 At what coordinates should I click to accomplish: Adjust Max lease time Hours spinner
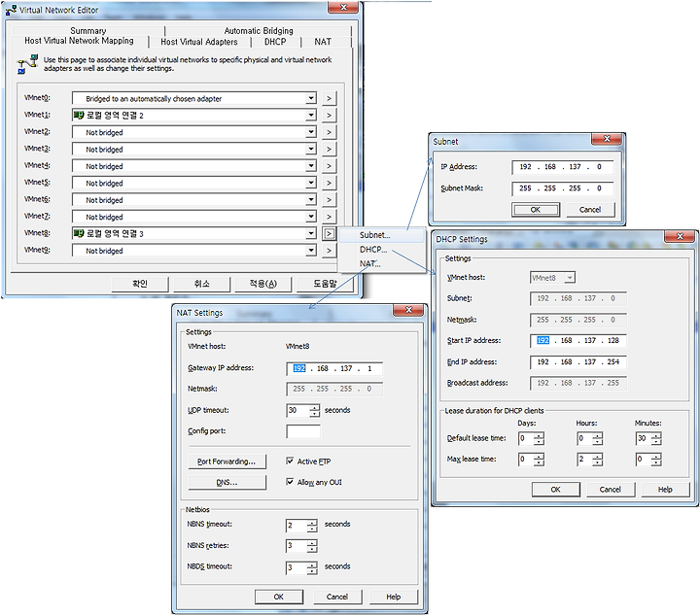pyautogui.click(x=598, y=460)
